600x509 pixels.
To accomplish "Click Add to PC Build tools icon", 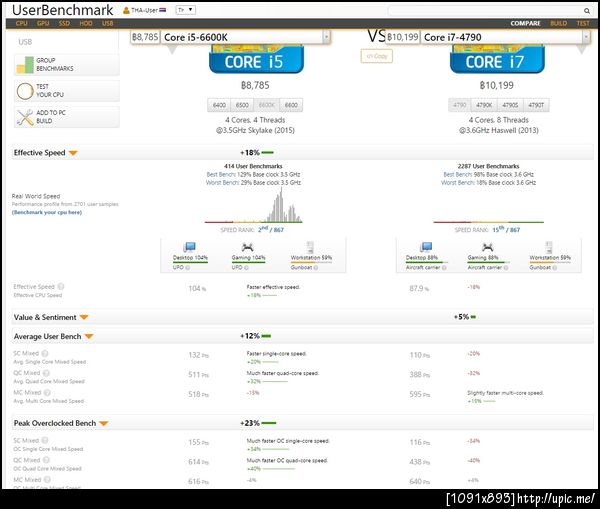I will [x=25, y=117].
